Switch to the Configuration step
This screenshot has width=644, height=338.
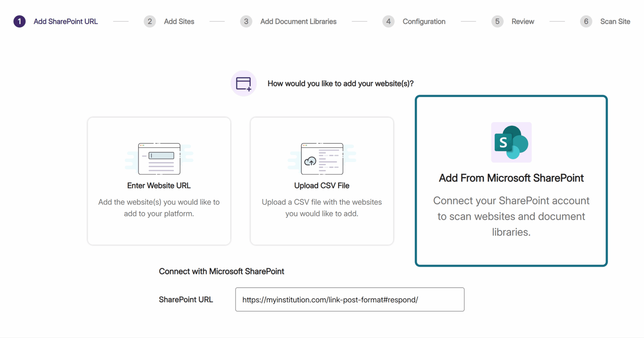point(424,21)
